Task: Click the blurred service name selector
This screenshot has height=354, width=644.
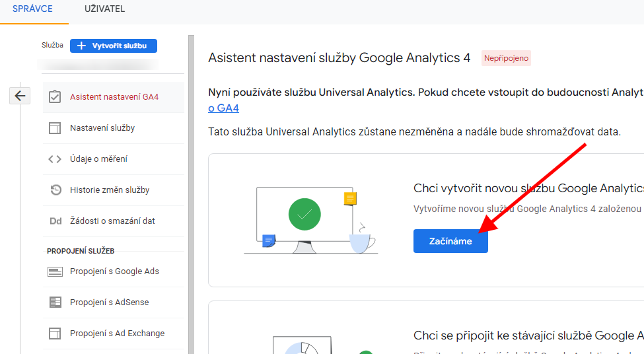Action: tap(97, 64)
